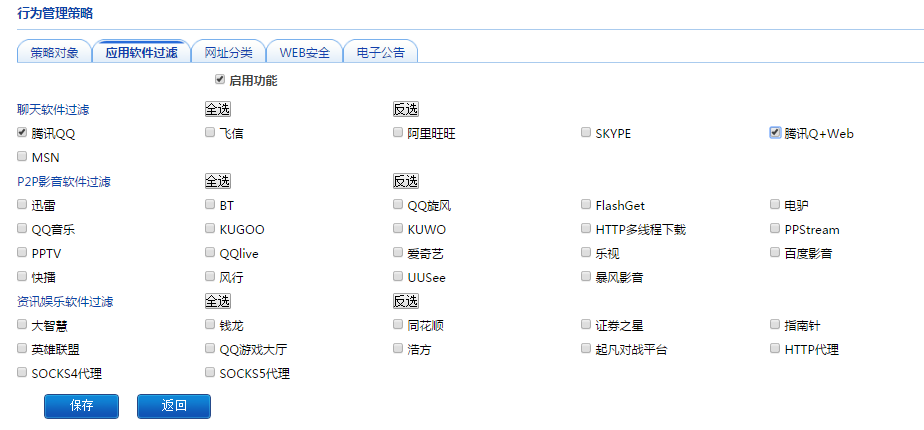Viewport: 924px width, 430px height.
Task: Toggle the 启用功能 checkbox
Action: 220,79
